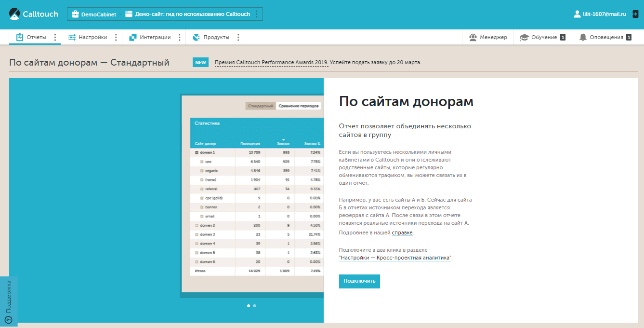
Task: Open the Отчеты three-dot menu
Action: (x=55, y=37)
